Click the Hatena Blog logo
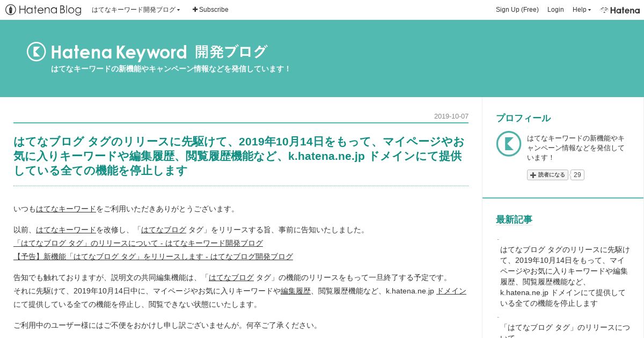644x338 pixels. [43, 10]
